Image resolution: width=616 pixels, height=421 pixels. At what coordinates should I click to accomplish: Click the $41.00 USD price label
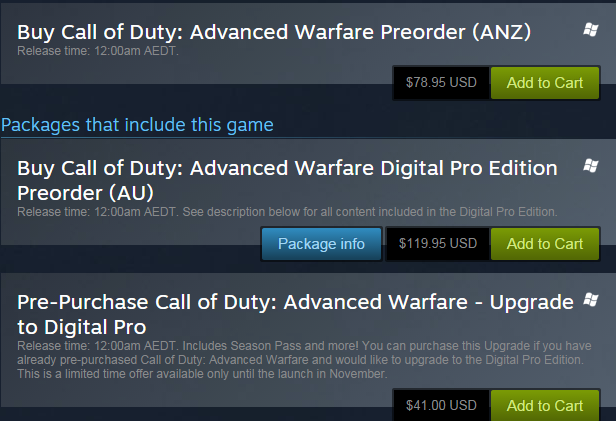(441, 405)
